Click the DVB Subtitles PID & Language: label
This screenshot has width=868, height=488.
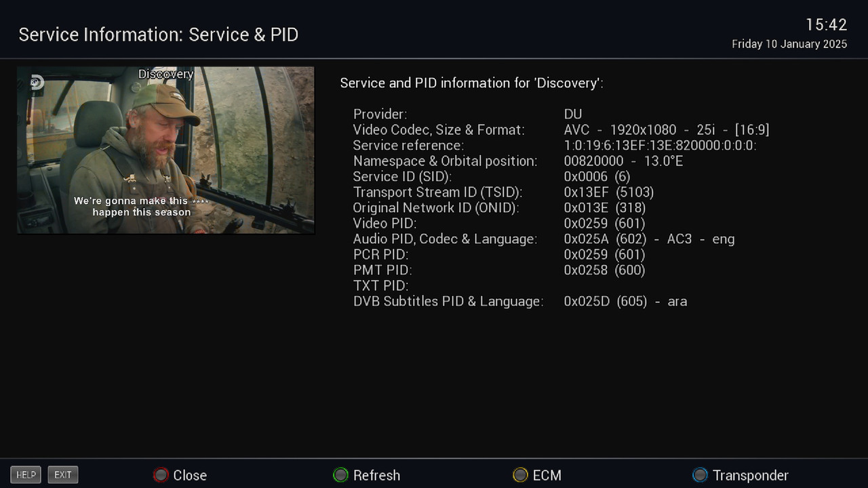coord(448,301)
